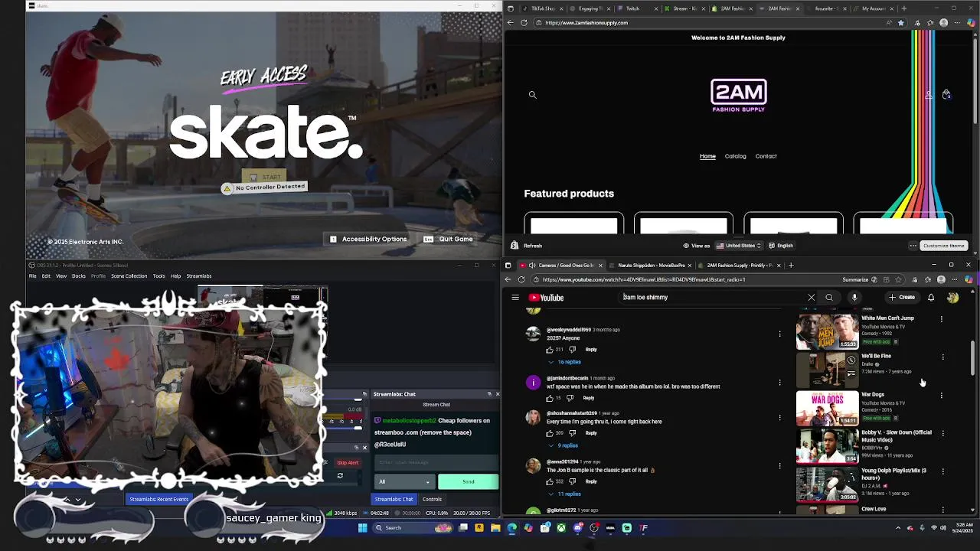Reload the 2amfashionsupply.com page
Viewport: 980px width, 551px height.
(x=524, y=23)
